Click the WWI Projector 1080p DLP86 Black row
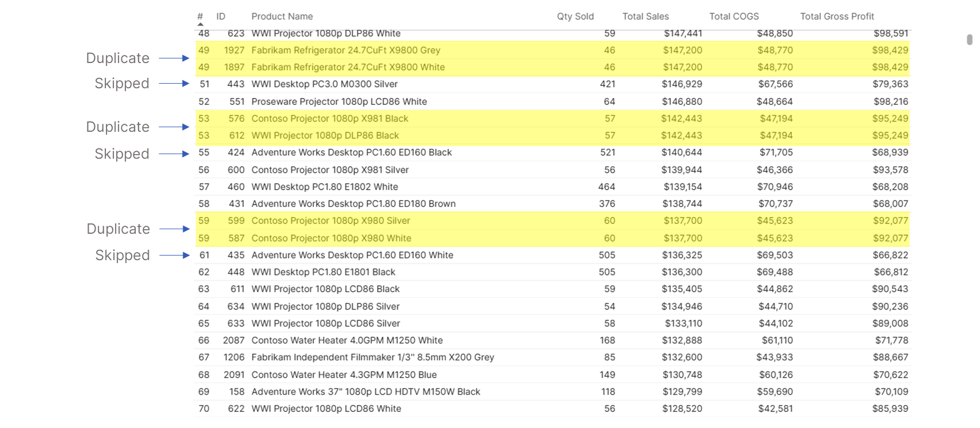Image resolution: width=980 pixels, height=428 pixels. [553, 136]
